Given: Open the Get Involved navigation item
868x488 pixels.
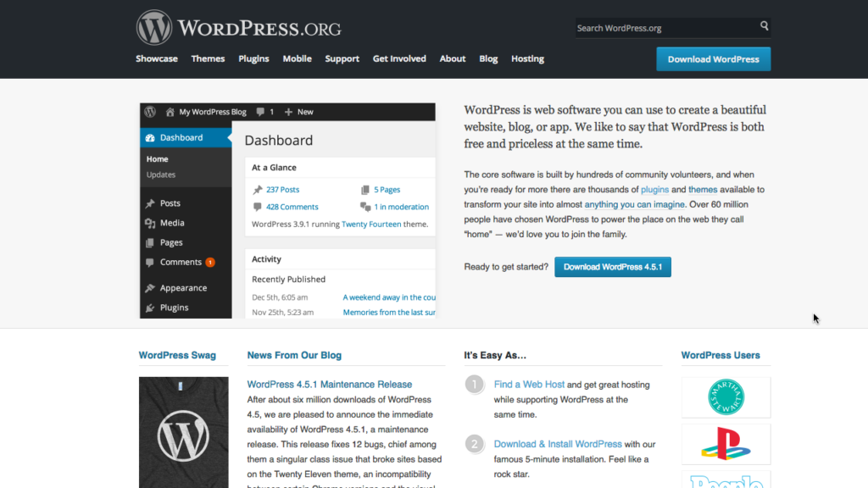Looking at the screenshot, I should pos(399,58).
